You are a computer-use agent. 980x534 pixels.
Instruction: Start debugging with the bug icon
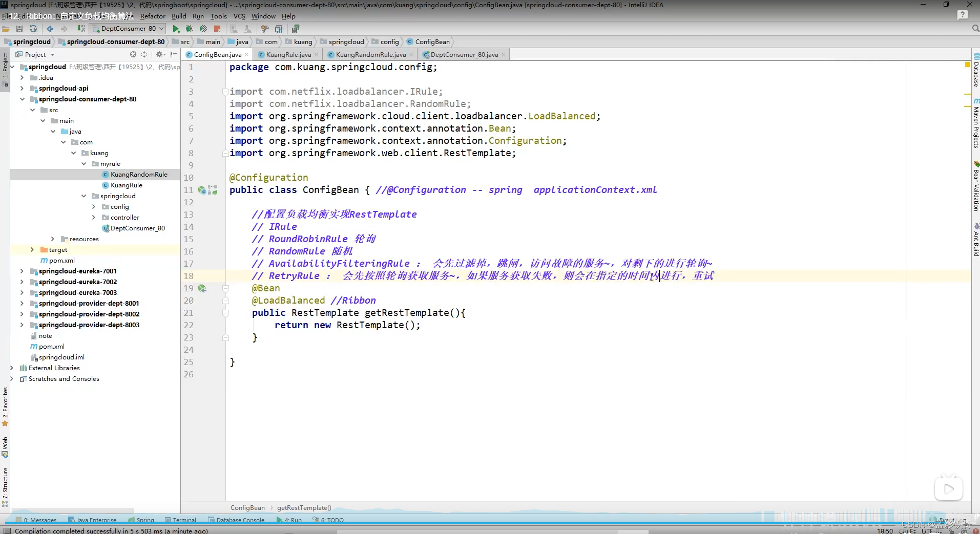[x=190, y=29]
